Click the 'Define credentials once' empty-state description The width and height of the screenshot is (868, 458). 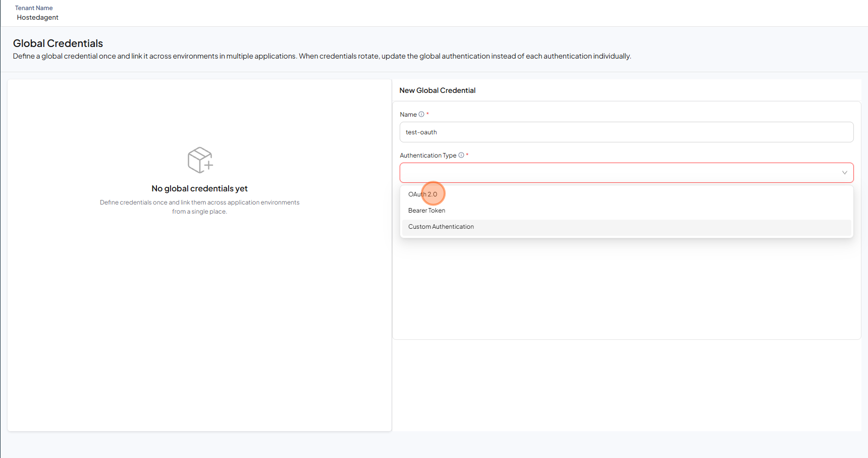(200, 207)
